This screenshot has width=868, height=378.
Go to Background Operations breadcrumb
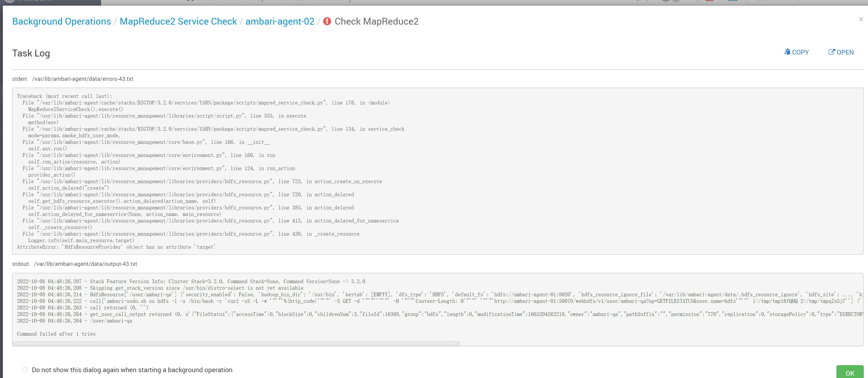click(61, 21)
